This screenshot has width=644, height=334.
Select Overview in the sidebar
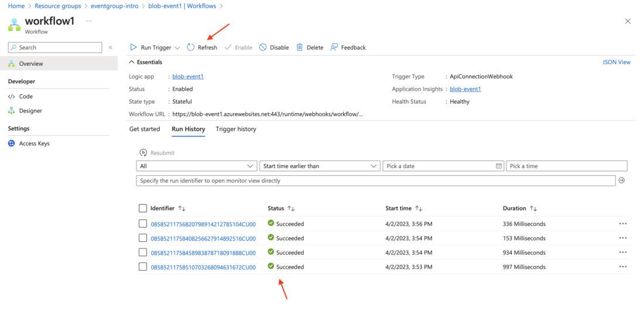point(59,64)
